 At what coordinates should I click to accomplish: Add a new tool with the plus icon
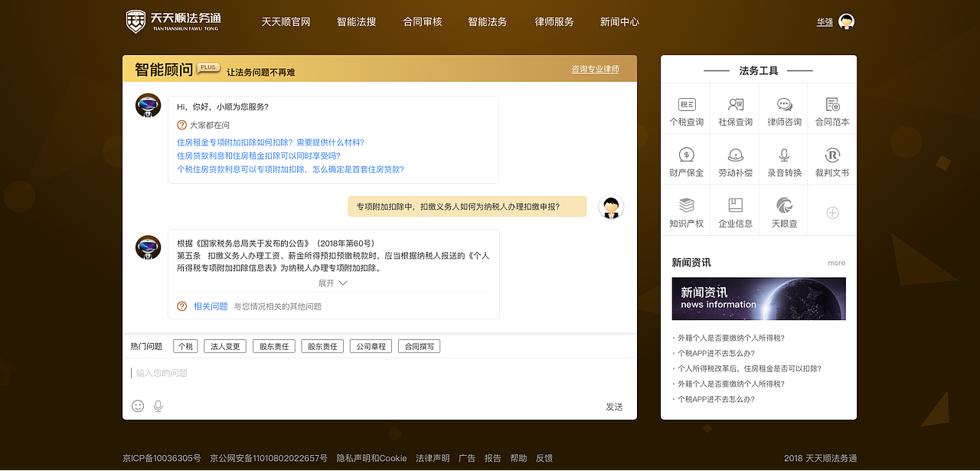click(x=833, y=212)
